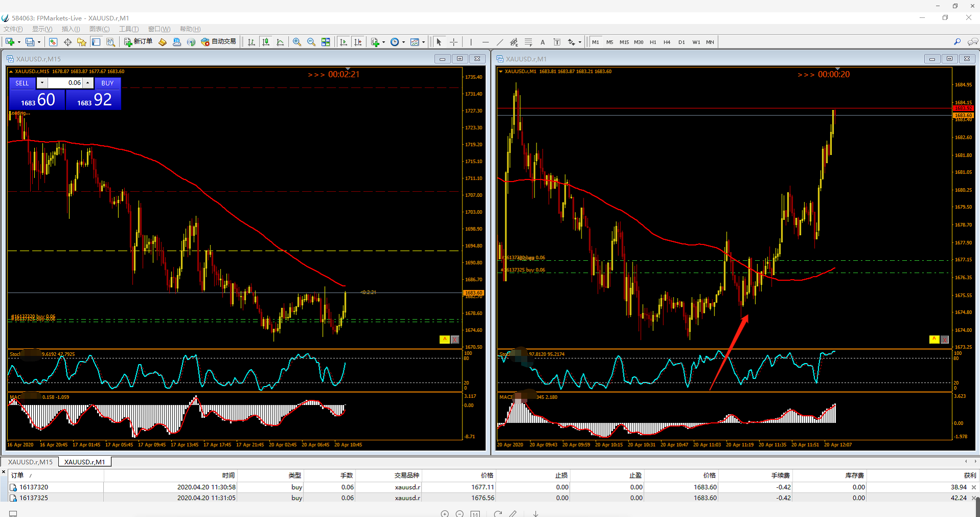Expand the arrows objects dropdown

(580, 42)
